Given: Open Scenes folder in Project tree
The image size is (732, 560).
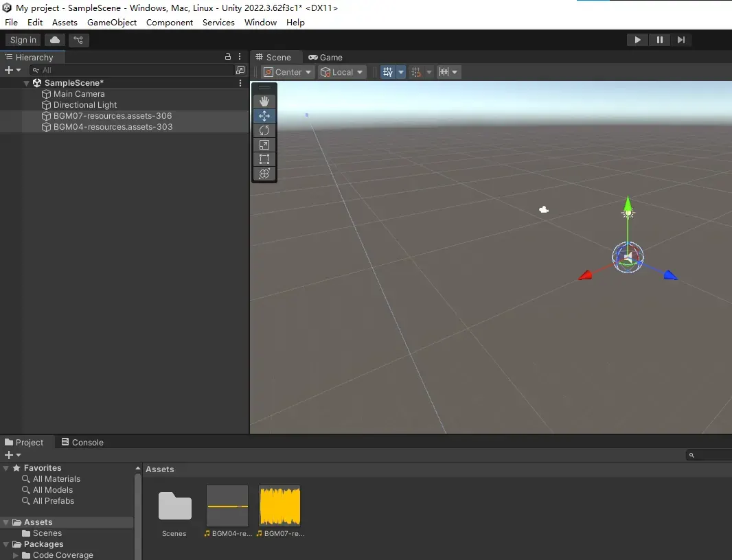Looking at the screenshot, I should pos(47,533).
